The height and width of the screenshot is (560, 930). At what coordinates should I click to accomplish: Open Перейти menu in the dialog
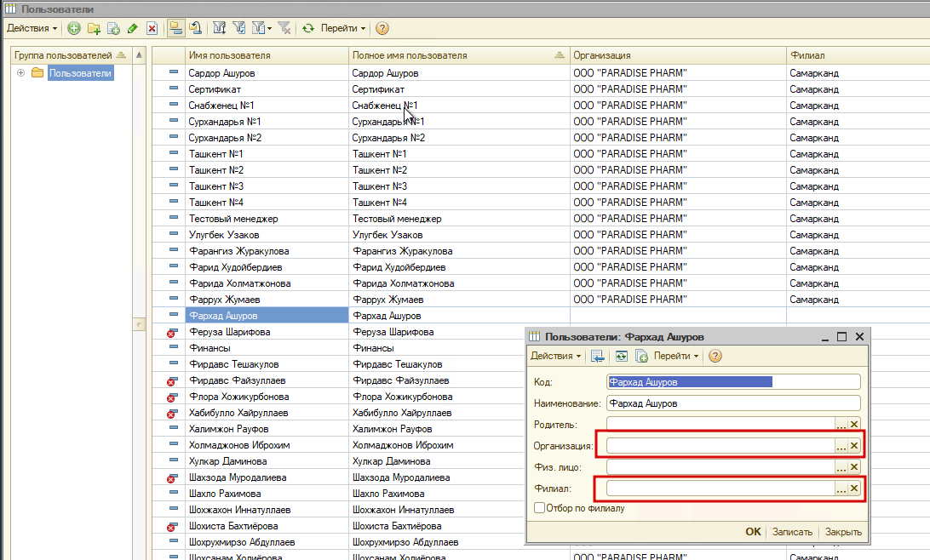click(x=676, y=356)
